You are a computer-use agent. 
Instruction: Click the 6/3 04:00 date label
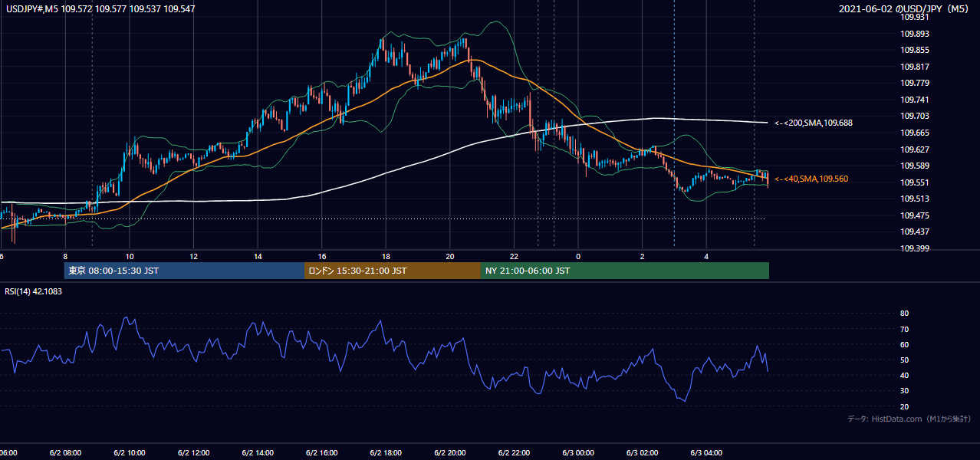707,452
